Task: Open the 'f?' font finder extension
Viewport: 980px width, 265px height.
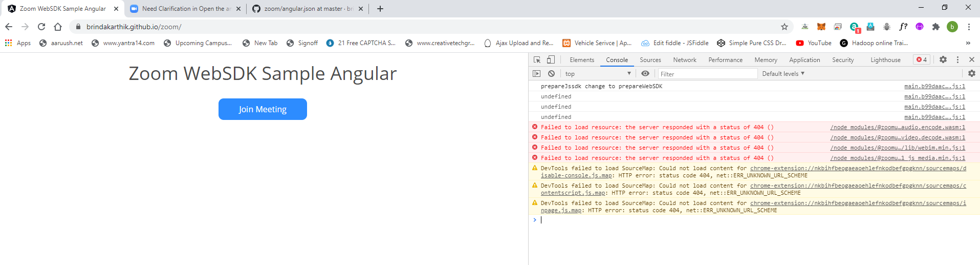Action: (903, 27)
